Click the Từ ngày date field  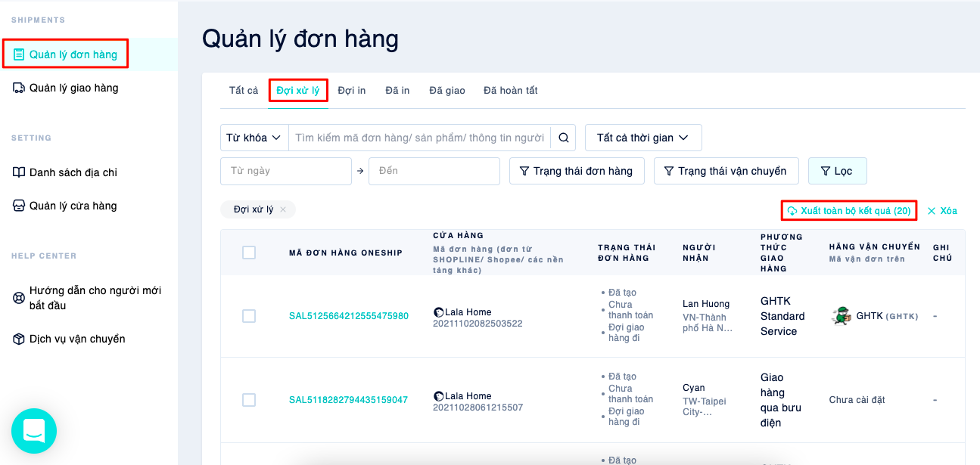pyautogui.click(x=286, y=171)
